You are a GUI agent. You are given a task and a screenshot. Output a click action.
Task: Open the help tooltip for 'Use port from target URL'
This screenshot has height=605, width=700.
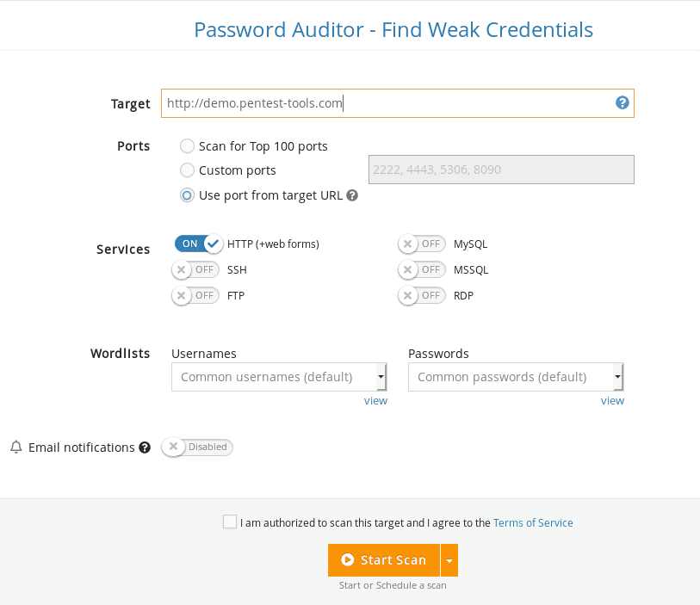353,195
